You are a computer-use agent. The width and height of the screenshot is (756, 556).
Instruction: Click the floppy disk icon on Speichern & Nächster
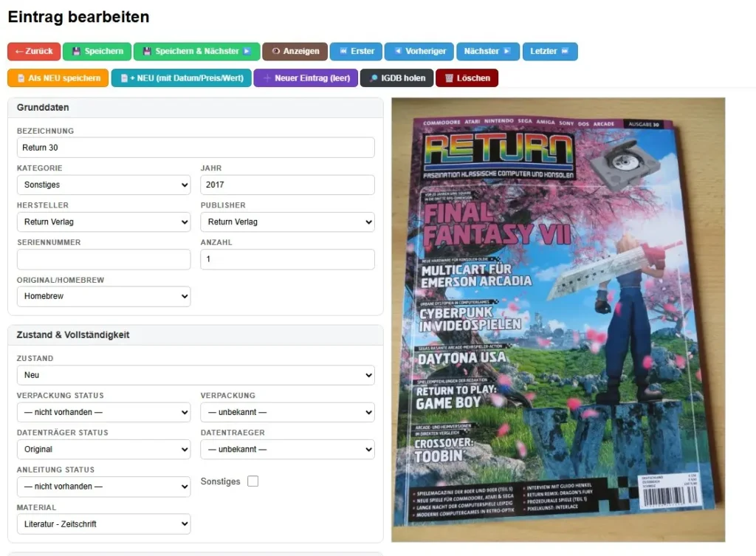pos(147,51)
